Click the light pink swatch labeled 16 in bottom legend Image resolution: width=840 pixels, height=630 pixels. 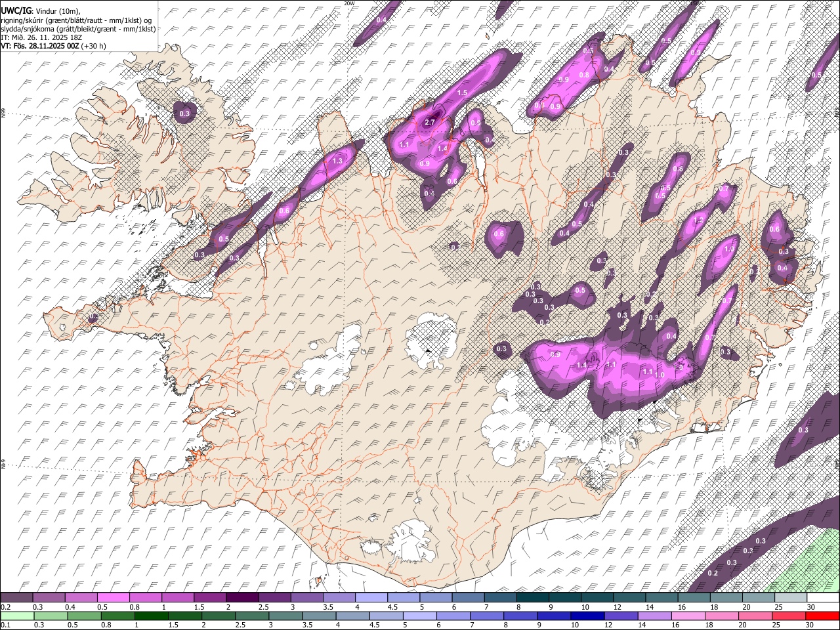coord(687,616)
